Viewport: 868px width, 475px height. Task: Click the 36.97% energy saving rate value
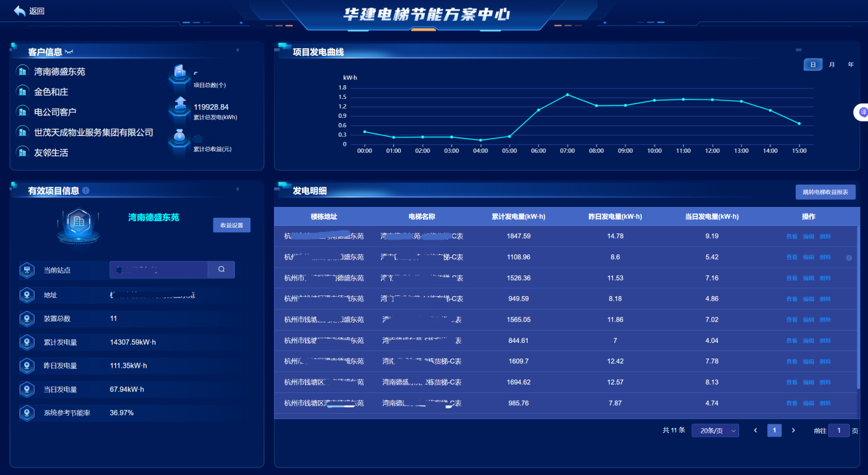tap(122, 413)
